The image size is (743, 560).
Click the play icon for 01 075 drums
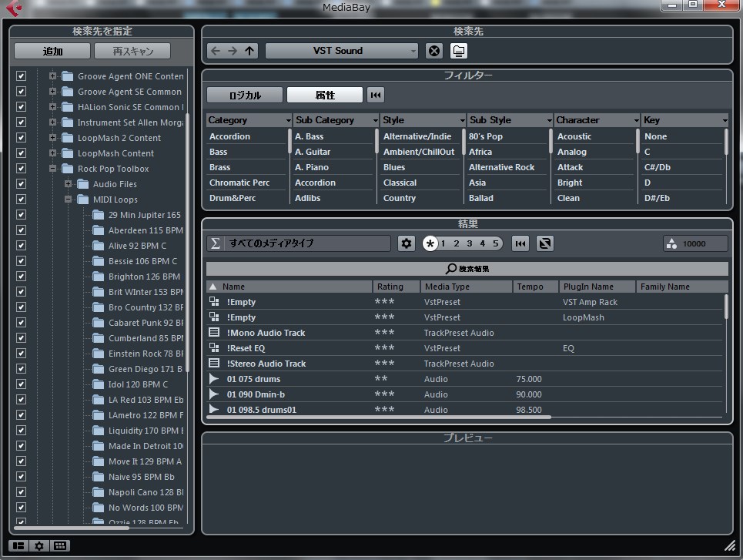pos(214,378)
